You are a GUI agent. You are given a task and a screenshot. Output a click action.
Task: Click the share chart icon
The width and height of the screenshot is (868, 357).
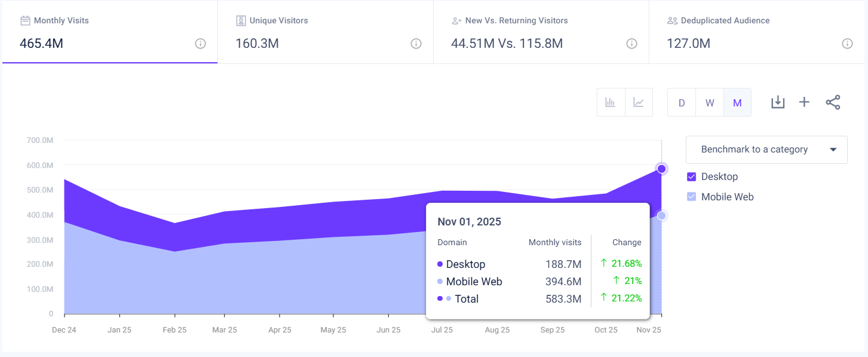coord(833,102)
